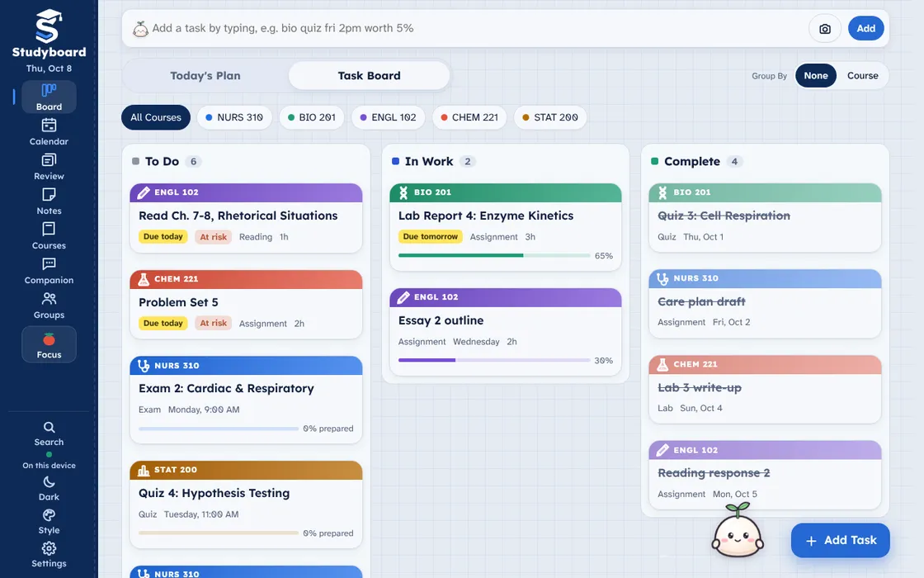Click the Studyboard logo
The image size is (924, 578).
pyautogui.click(x=49, y=34)
